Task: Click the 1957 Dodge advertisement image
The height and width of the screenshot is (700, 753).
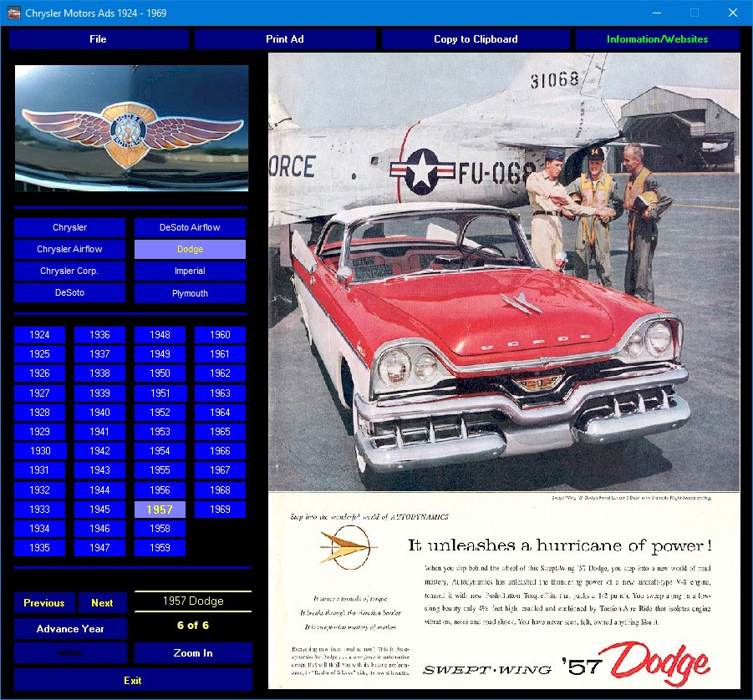Action: click(x=504, y=371)
